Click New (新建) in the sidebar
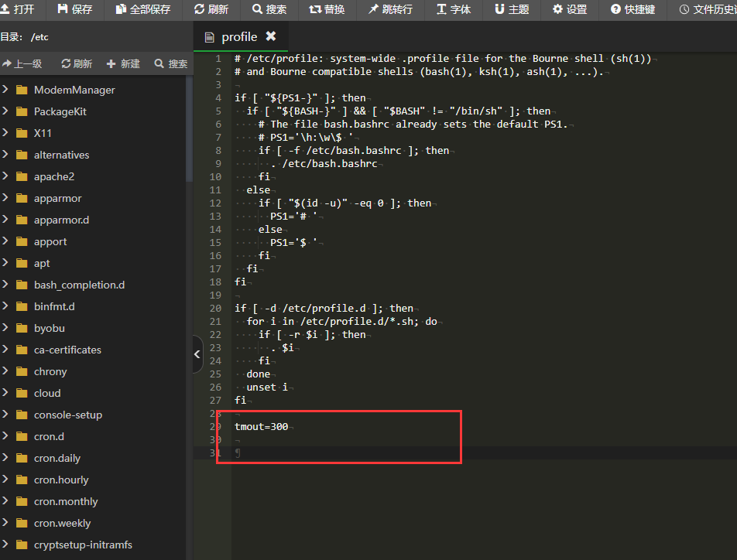The width and height of the screenshot is (737, 560). (123, 63)
